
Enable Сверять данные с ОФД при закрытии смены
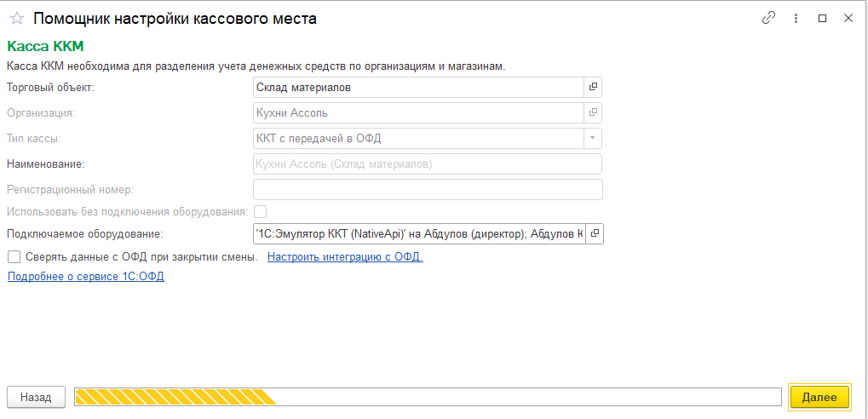tap(14, 257)
